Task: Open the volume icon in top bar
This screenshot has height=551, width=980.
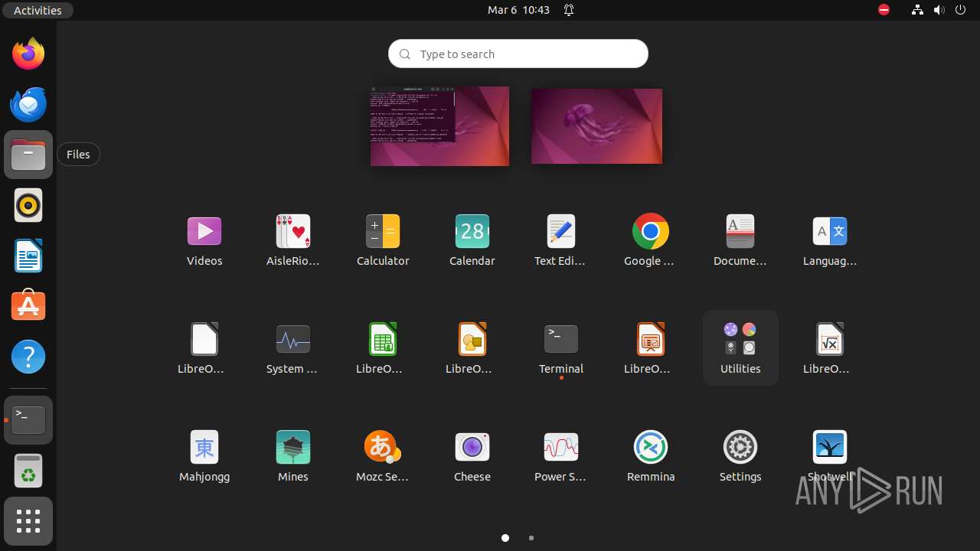Action: (939, 10)
